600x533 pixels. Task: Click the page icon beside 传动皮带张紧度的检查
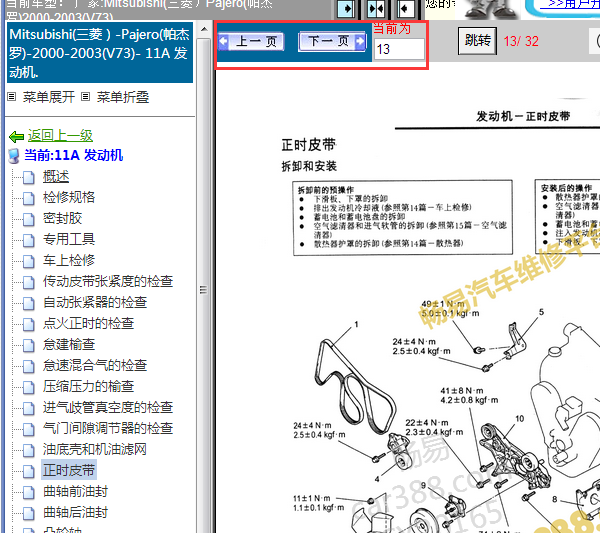[28, 282]
